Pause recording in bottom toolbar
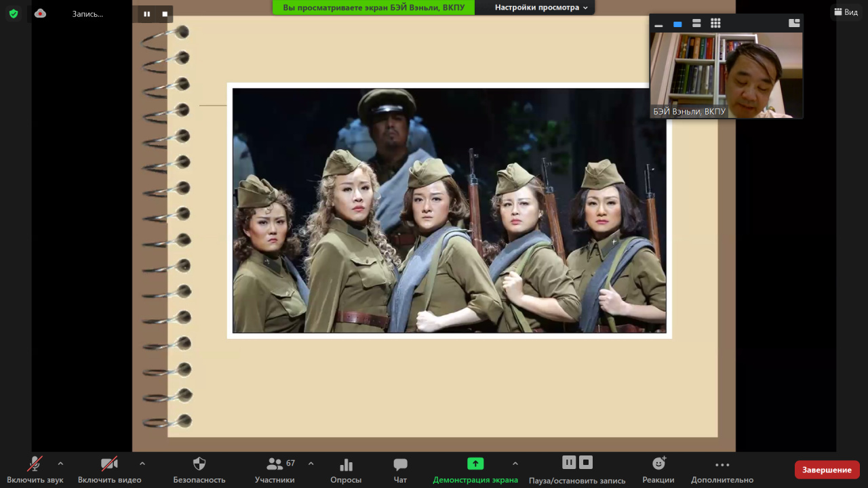This screenshot has height=488, width=868. point(569,462)
